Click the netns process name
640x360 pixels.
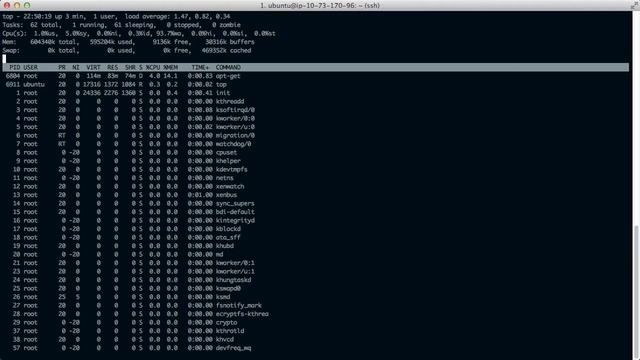tap(224, 178)
